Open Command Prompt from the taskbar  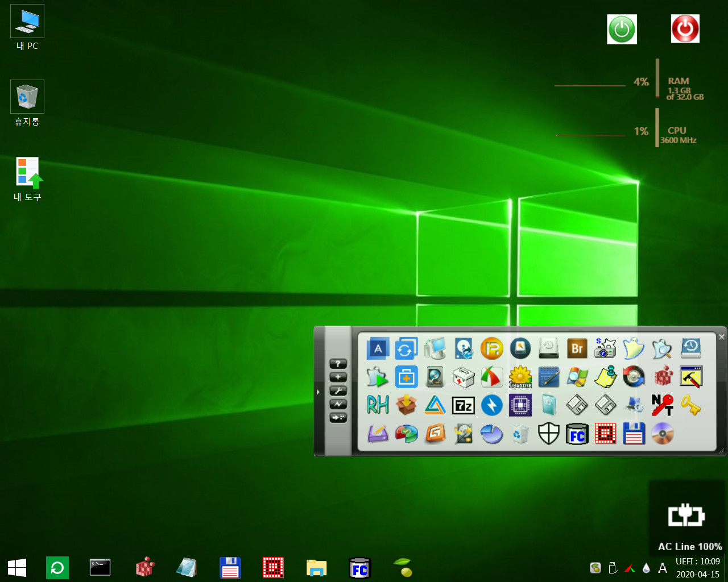click(x=100, y=567)
